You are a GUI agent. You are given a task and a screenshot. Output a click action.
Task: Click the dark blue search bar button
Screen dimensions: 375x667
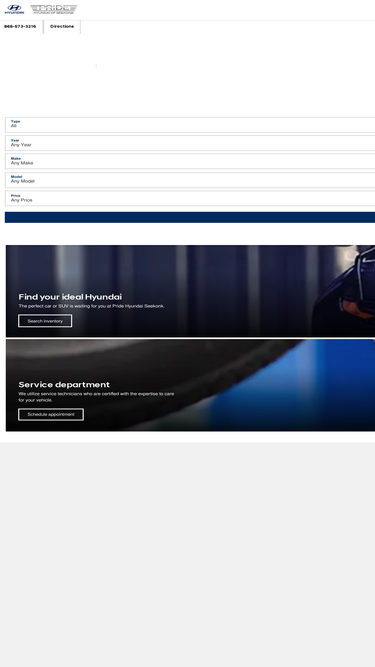click(x=190, y=217)
